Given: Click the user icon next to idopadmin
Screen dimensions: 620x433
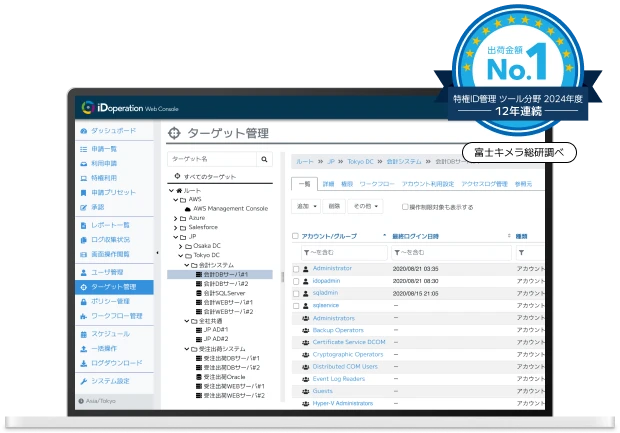Looking at the screenshot, I should (x=306, y=281).
